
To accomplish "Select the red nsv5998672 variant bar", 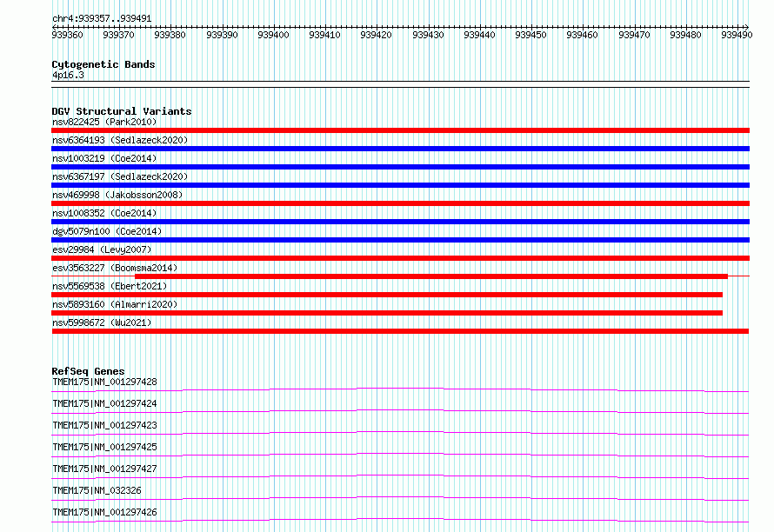I will tap(400, 331).
